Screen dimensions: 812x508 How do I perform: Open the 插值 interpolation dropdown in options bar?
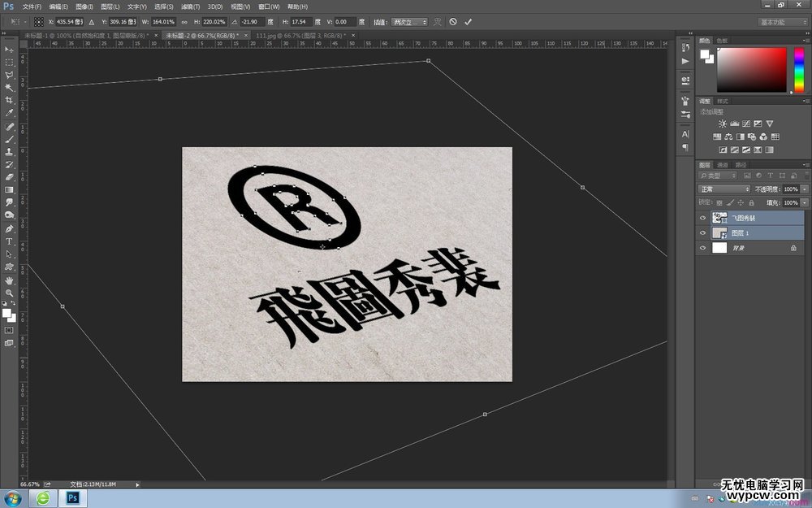408,22
